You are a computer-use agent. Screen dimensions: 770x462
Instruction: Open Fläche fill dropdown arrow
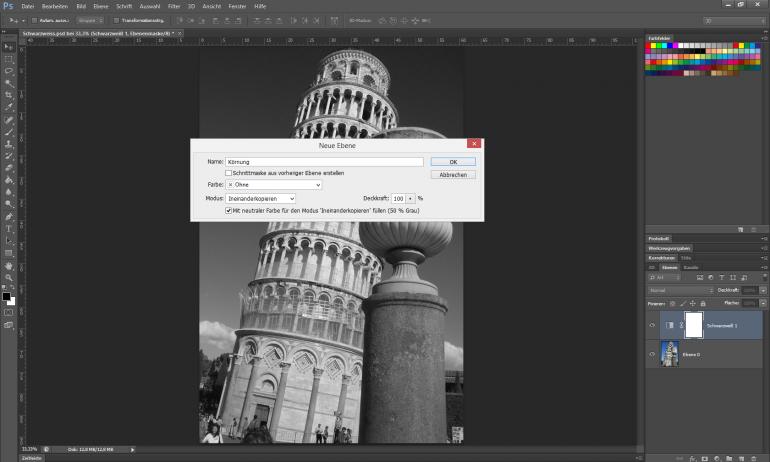763,303
